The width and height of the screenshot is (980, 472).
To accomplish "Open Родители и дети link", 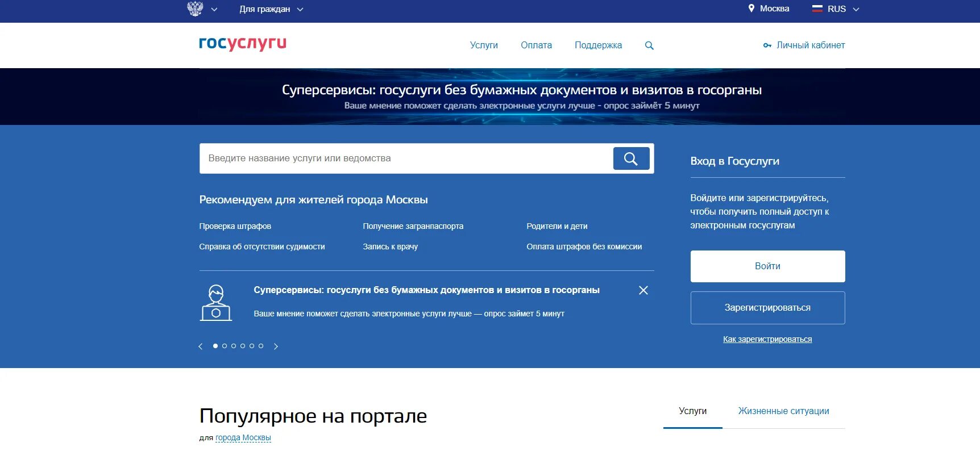I will click(x=557, y=226).
